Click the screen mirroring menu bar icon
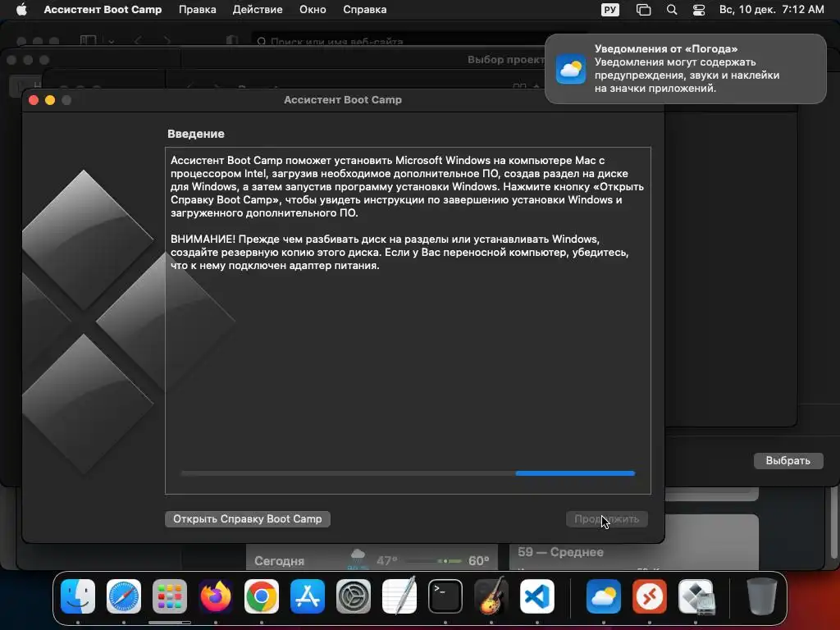840x630 pixels. point(643,10)
